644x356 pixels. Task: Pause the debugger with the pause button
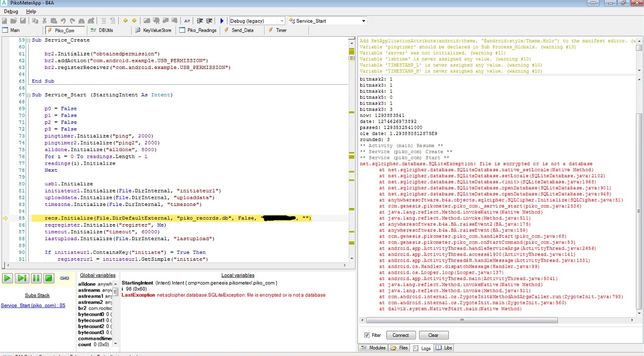[x=36, y=278]
